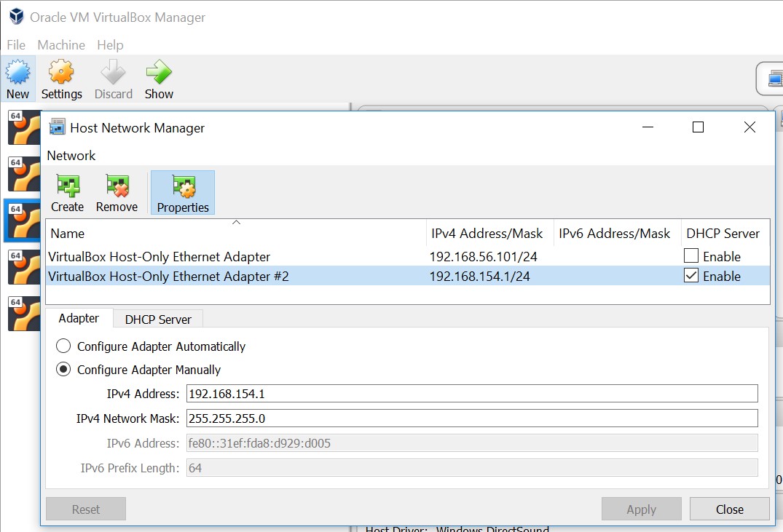
Task: Click the Reset button
Action: point(86,509)
